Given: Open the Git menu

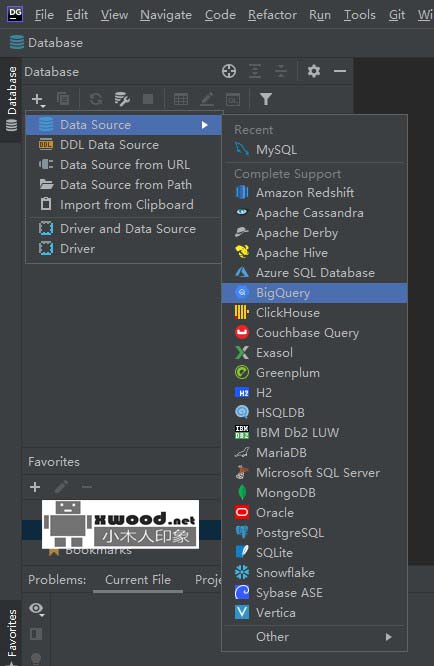Looking at the screenshot, I should (397, 15).
